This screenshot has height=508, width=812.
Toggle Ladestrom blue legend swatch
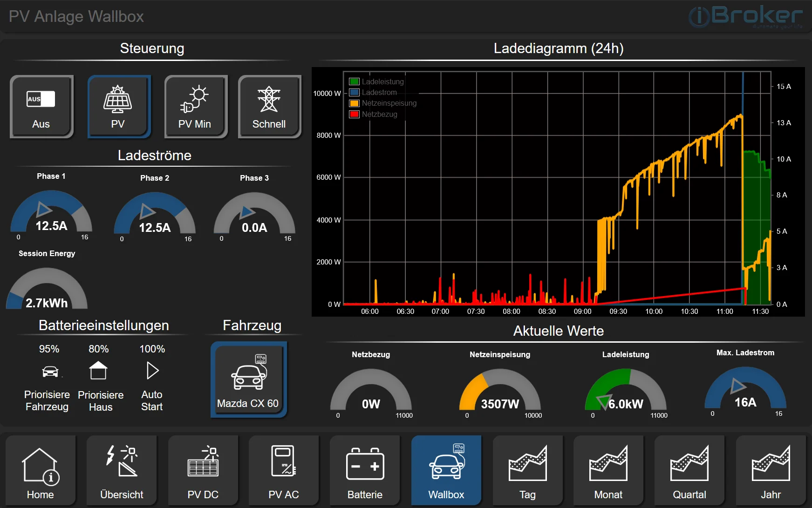coord(354,92)
